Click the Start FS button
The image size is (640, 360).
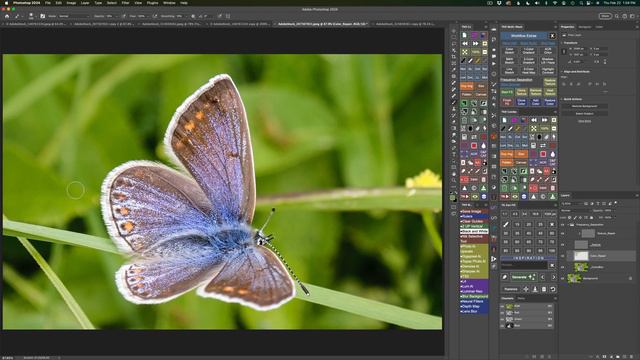tap(507, 92)
